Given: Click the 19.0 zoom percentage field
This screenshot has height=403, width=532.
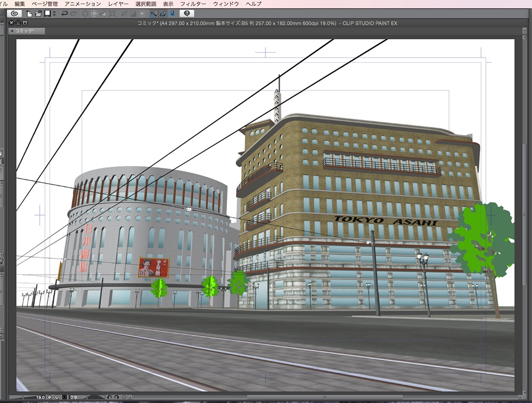Looking at the screenshot, I should coord(40,397).
